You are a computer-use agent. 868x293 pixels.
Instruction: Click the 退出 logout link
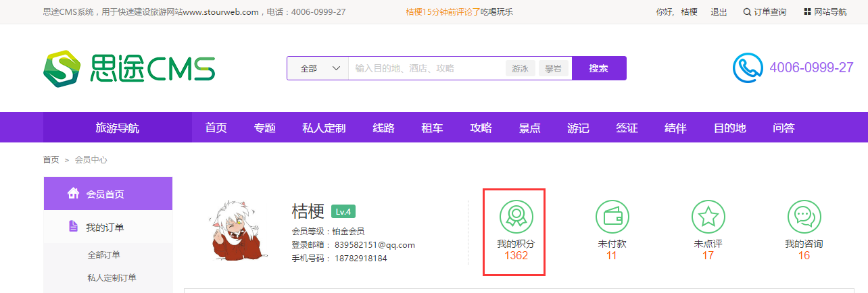tap(719, 12)
